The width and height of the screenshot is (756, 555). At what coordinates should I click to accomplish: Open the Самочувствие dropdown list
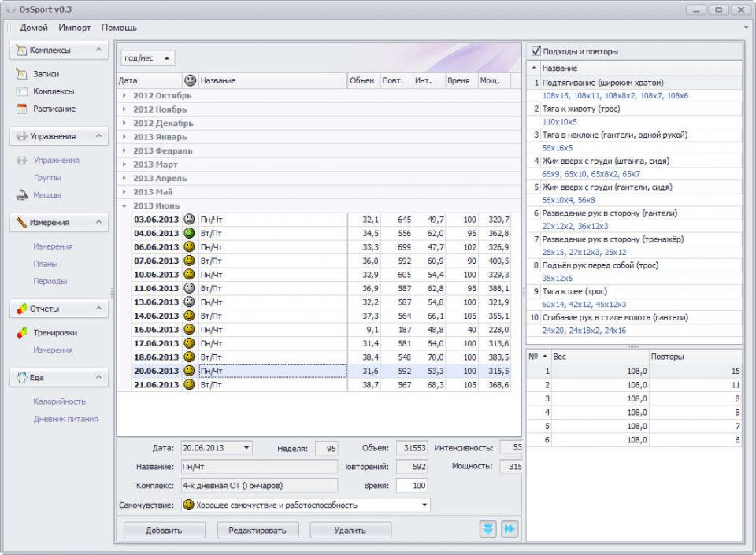tap(425, 505)
